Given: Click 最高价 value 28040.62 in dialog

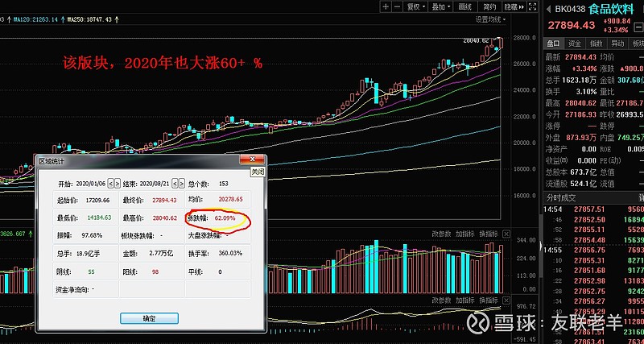Looking at the screenshot, I should pos(164,218).
